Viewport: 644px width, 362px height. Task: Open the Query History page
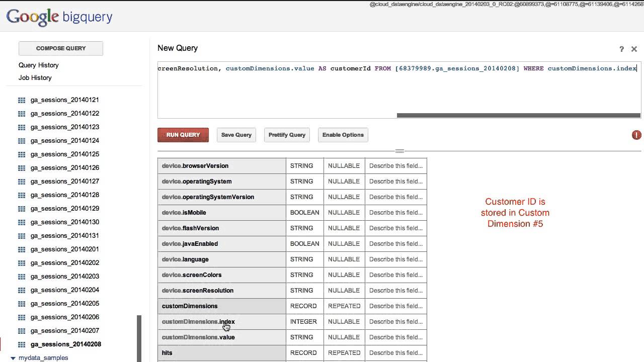[39, 65]
